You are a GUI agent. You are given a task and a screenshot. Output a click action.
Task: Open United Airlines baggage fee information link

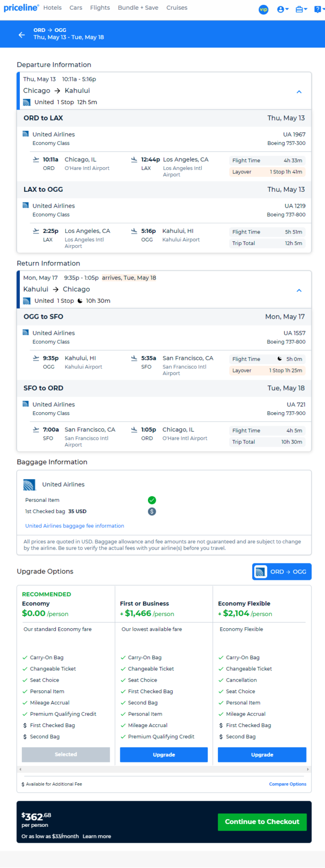(75, 526)
